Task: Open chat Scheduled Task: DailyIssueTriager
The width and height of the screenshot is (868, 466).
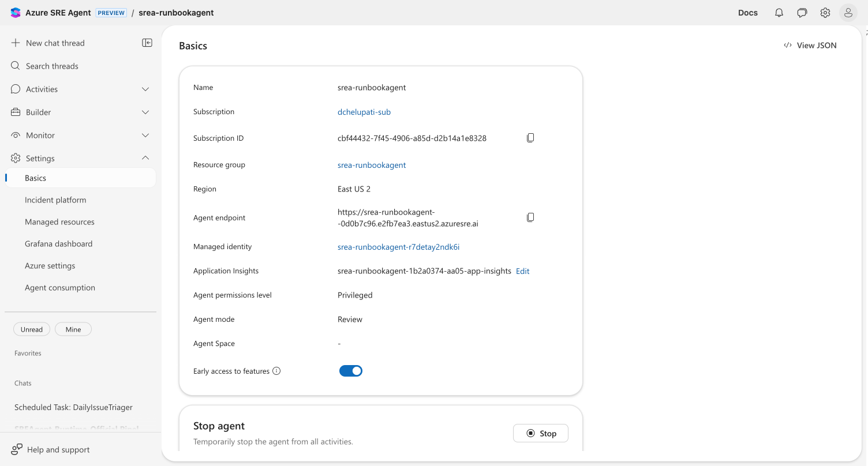Action: point(73,407)
